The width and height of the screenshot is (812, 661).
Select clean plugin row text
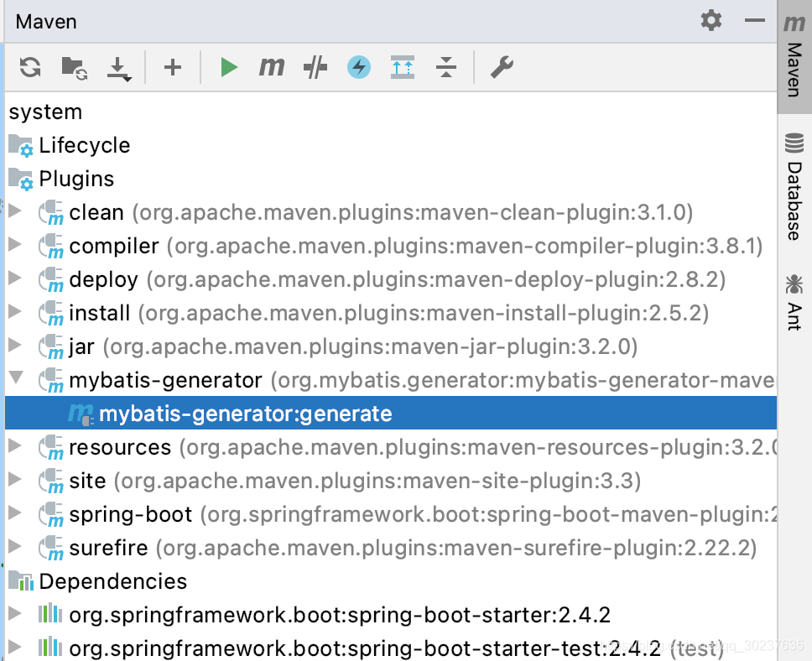point(381,213)
